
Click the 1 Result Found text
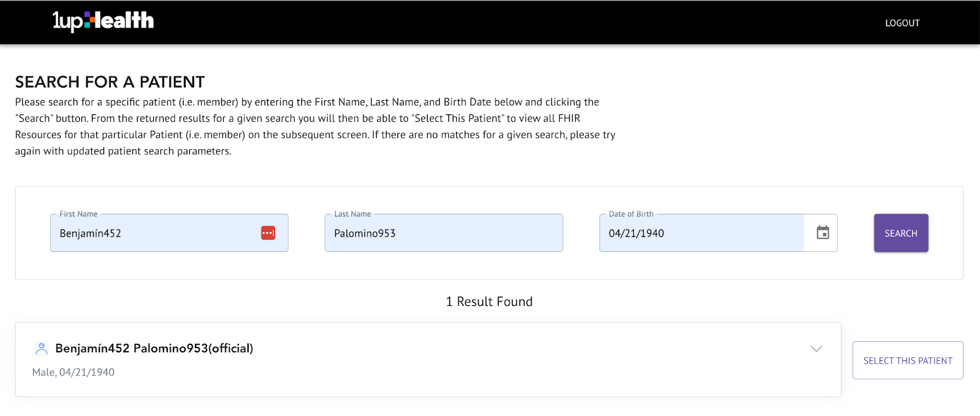pyautogui.click(x=489, y=302)
